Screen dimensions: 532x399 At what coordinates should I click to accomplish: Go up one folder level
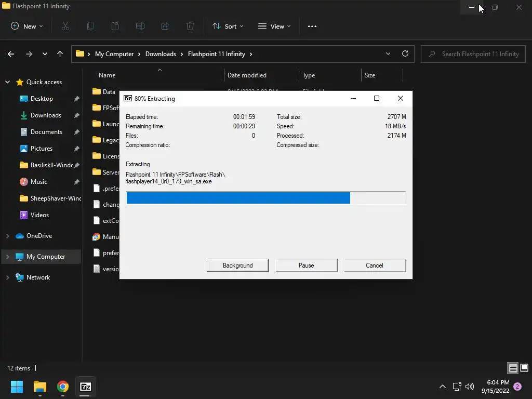coord(60,54)
